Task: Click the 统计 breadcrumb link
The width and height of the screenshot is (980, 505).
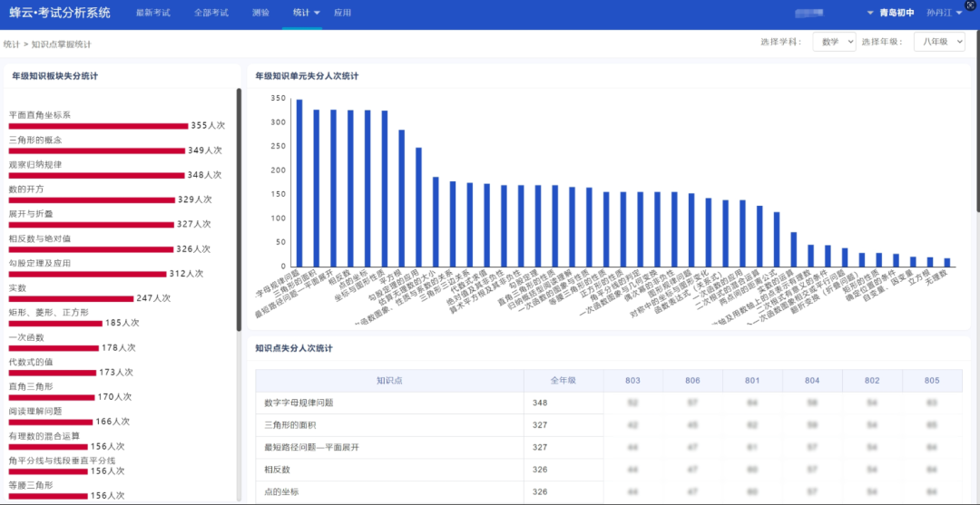Action: pos(11,44)
